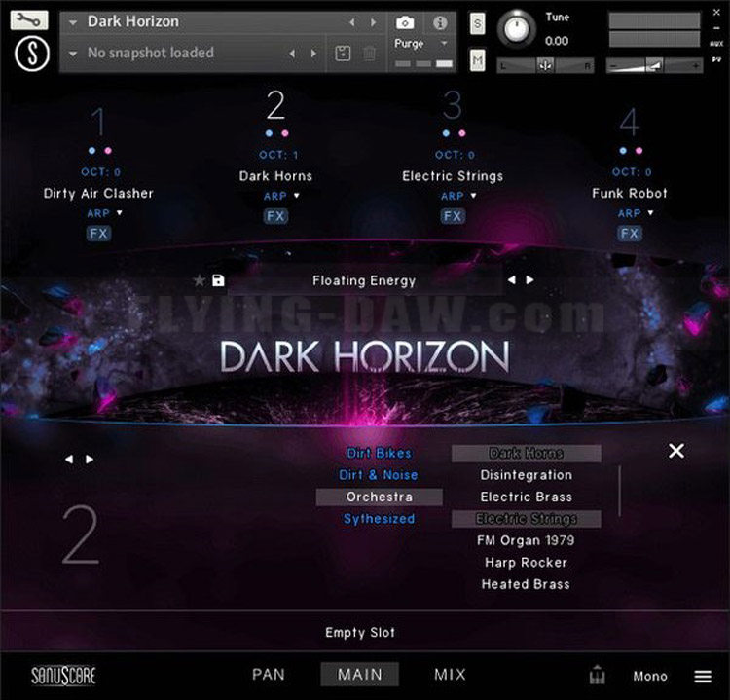Toggle FX for Funk Robot layer
The width and height of the screenshot is (730, 700).
pos(630,234)
